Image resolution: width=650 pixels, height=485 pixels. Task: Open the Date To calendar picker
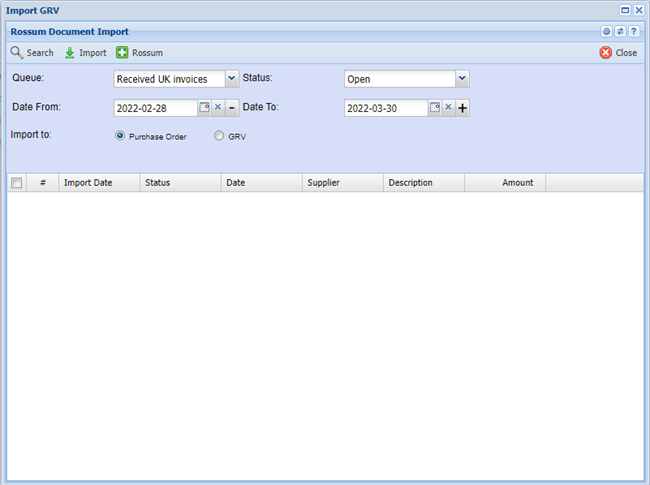click(x=435, y=108)
